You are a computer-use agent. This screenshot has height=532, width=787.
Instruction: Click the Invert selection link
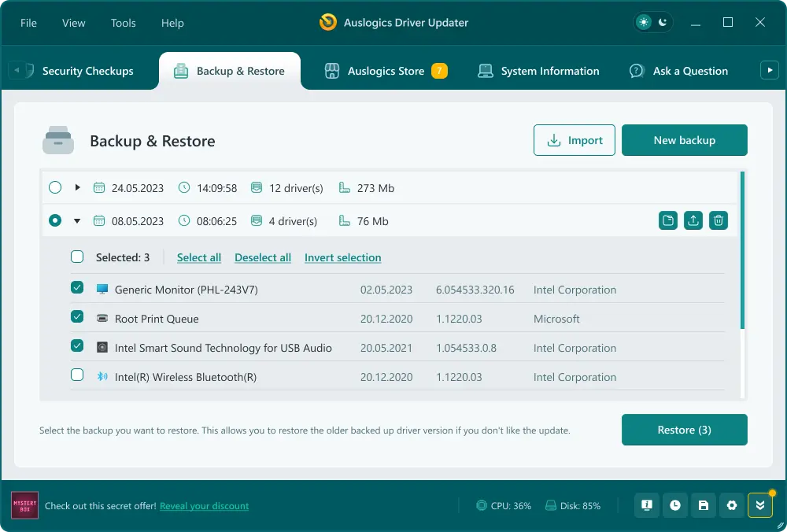coord(342,257)
